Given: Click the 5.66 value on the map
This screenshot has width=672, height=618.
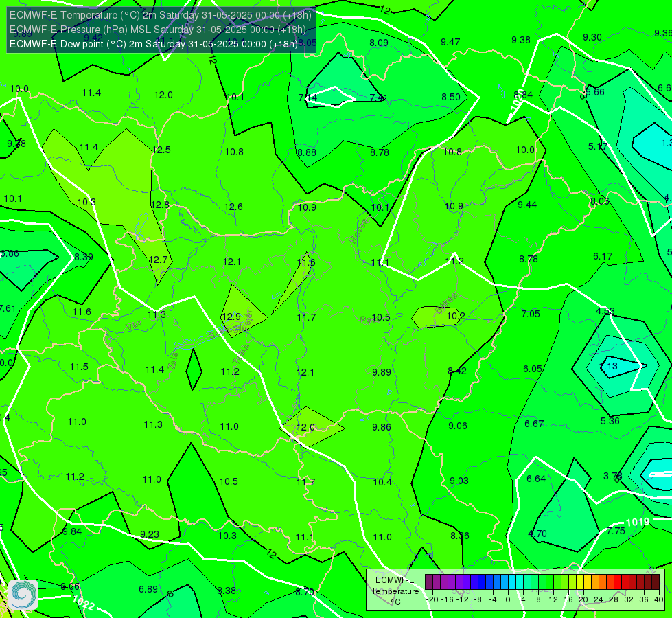Looking at the screenshot, I should (x=595, y=92).
